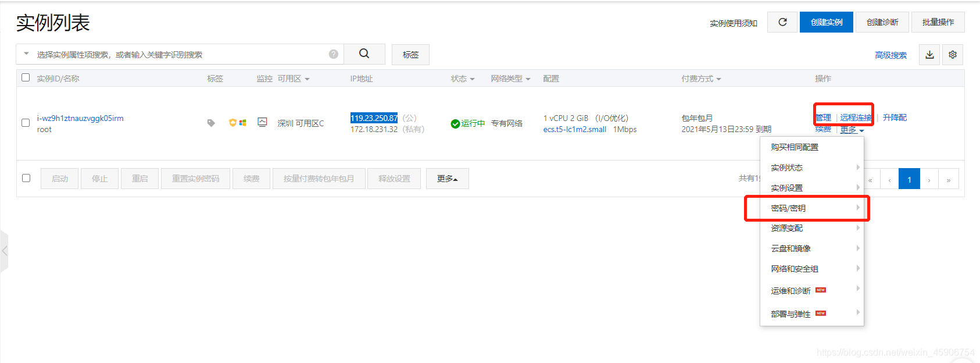This screenshot has height=363, width=980.
Task: Click 续费 link in instance row
Action: tap(823, 129)
